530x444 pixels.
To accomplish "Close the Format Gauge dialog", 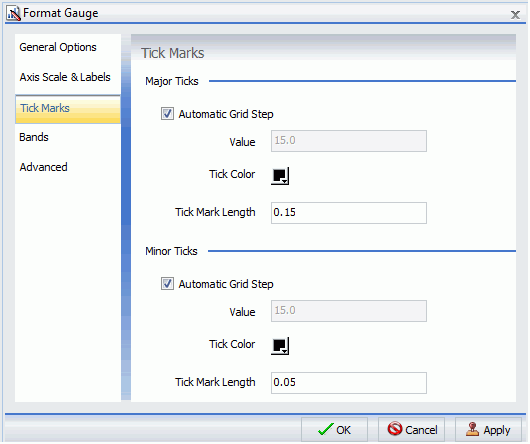I will 515,15.
